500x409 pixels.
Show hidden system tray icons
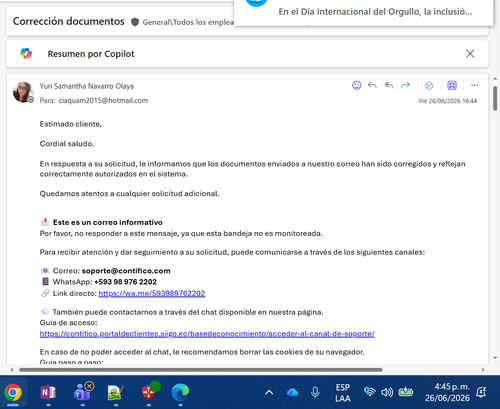[x=269, y=392]
